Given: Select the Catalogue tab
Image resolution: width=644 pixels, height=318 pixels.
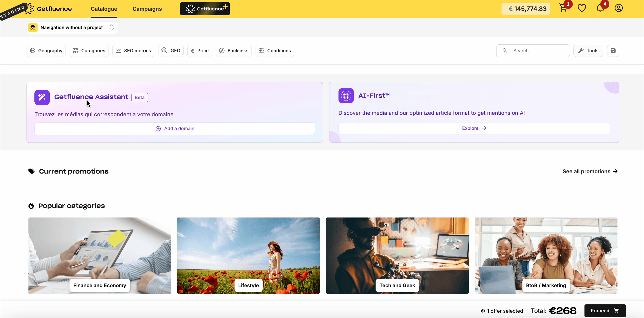Looking at the screenshot, I should 104,9.
